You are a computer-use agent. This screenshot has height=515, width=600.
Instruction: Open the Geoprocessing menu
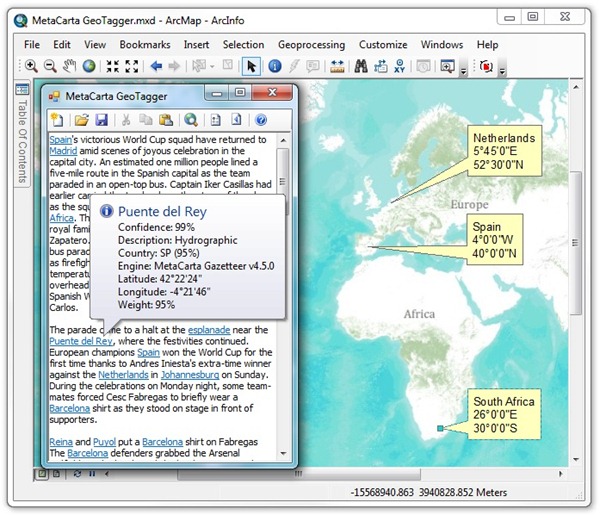click(310, 45)
